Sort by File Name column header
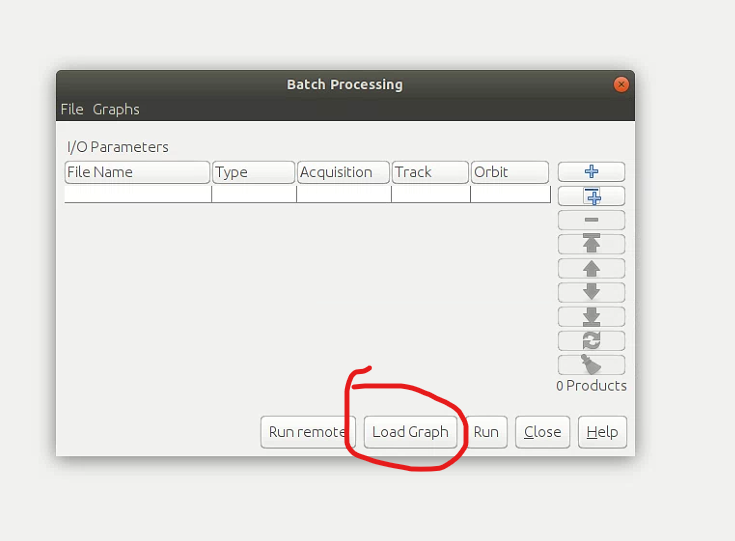This screenshot has width=735, height=541. point(137,172)
